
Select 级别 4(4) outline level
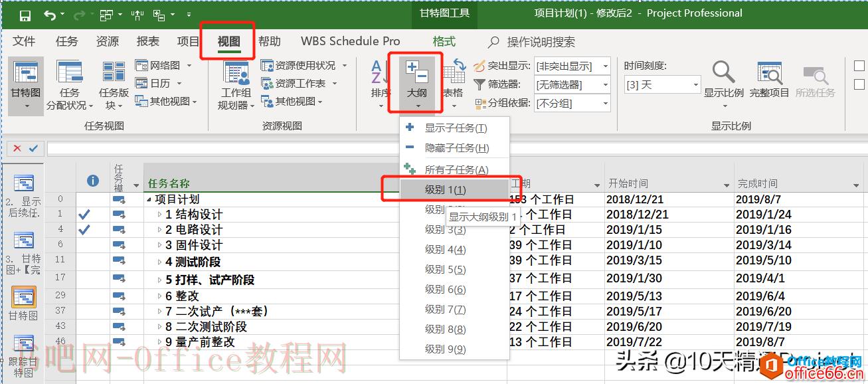pyautogui.click(x=454, y=250)
